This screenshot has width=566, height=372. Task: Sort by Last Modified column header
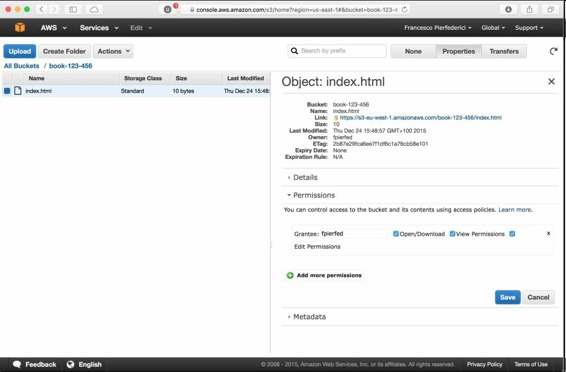(x=245, y=78)
